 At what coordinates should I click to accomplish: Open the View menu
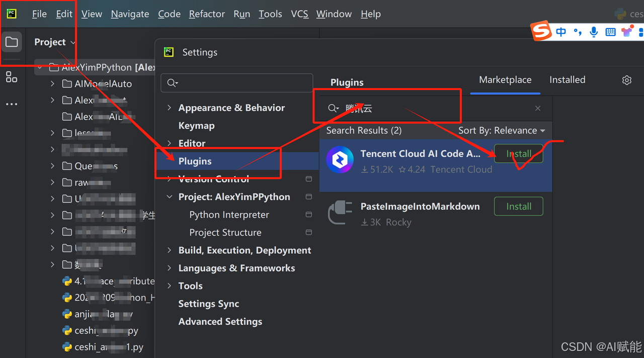[x=92, y=14]
